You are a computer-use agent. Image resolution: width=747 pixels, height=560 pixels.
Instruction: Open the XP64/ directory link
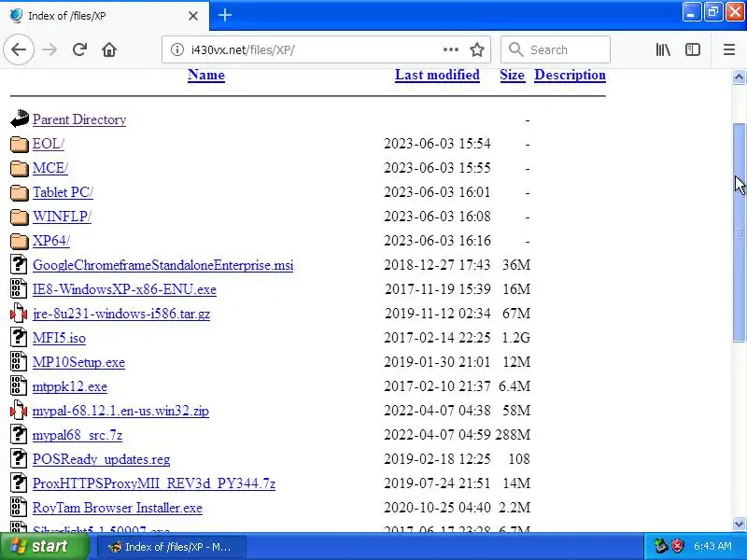[x=51, y=241]
